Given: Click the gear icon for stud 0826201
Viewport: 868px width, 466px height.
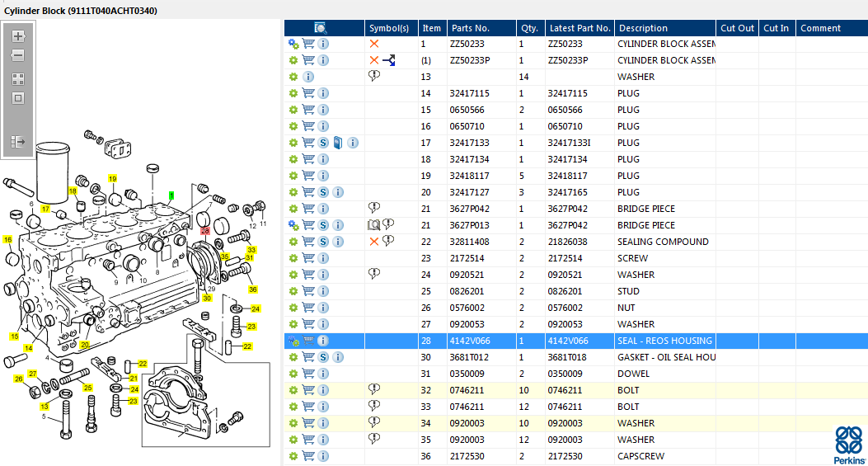Looking at the screenshot, I should coord(293,291).
